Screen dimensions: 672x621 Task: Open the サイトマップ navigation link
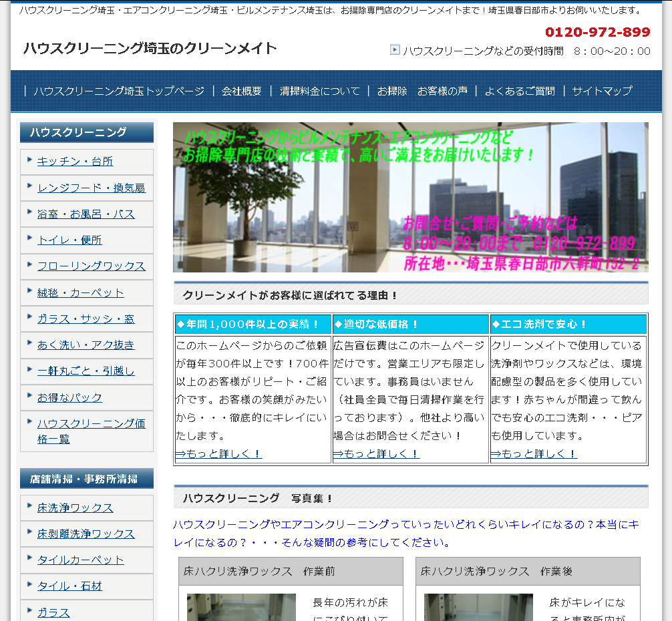[x=602, y=91]
